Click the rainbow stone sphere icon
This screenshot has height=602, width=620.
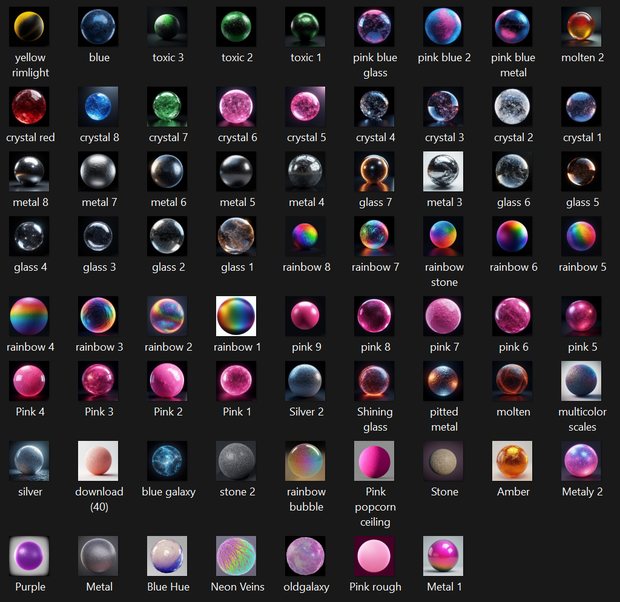pyautogui.click(x=443, y=236)
